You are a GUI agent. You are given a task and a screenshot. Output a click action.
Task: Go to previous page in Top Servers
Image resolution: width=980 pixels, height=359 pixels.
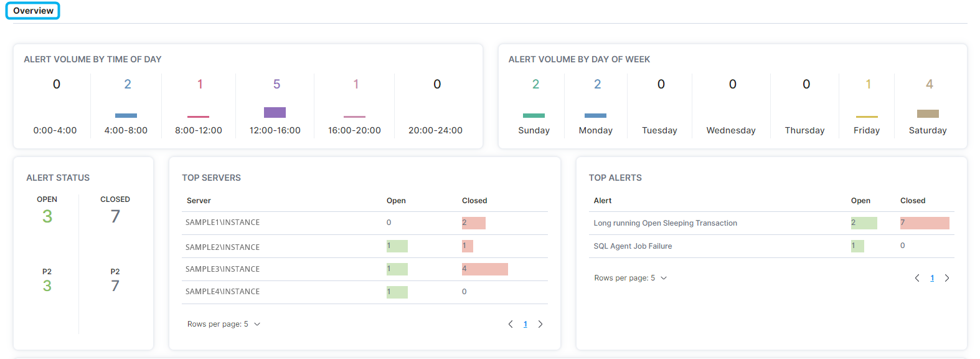pyautogui.click(x=511, y=324)
